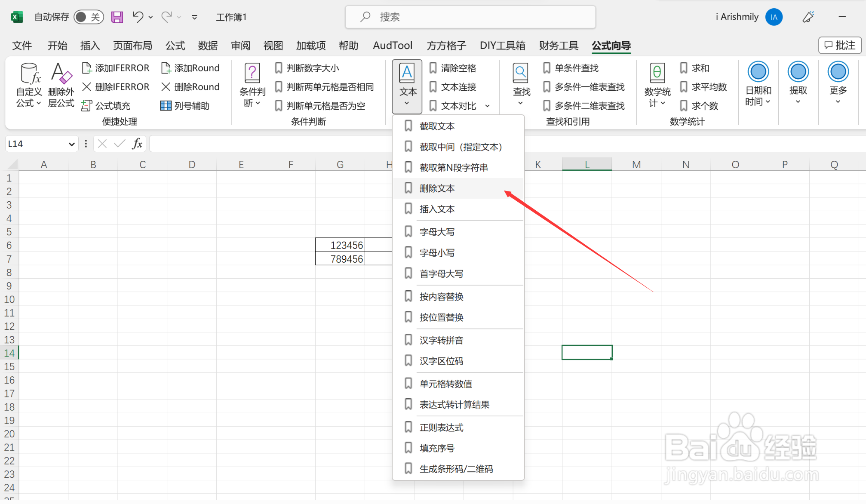Click 判断数字大小
The width and height of the screenshot is (866, 504).
pos(307,68)
